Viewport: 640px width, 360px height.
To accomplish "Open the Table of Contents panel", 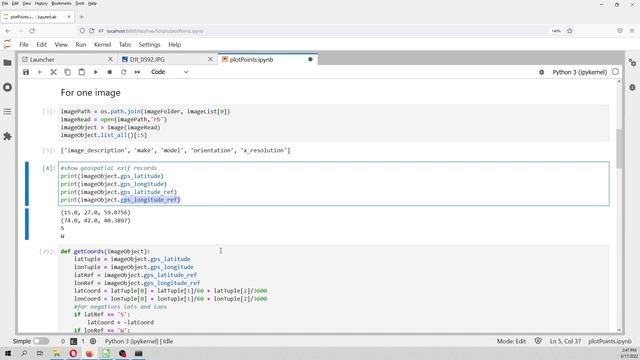I will tap(7, 112).
